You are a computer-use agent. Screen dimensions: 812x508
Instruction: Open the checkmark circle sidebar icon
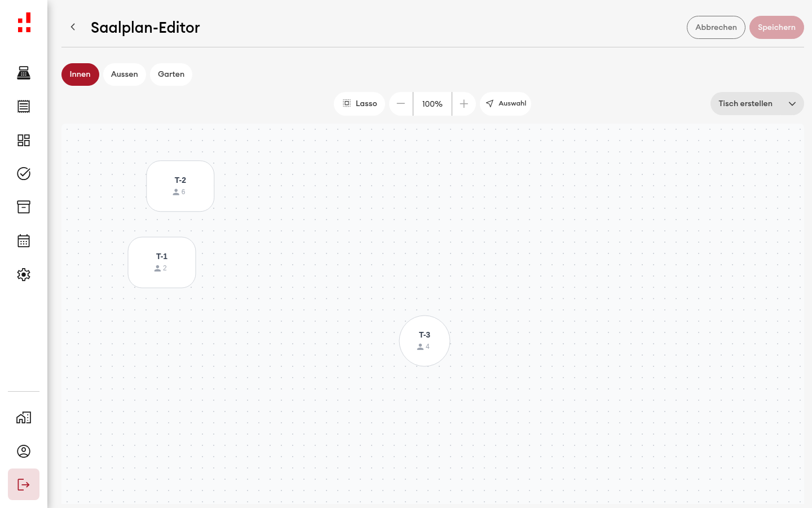[24, 174]
